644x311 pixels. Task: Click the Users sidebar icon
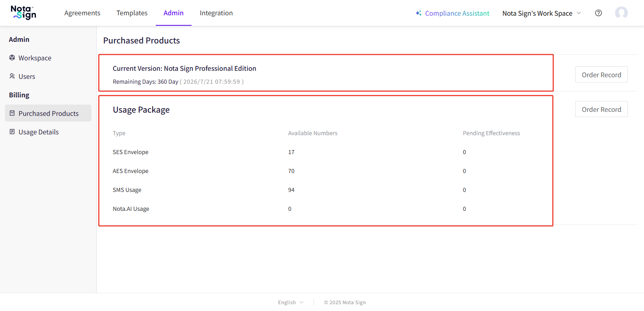coord(12,76)
